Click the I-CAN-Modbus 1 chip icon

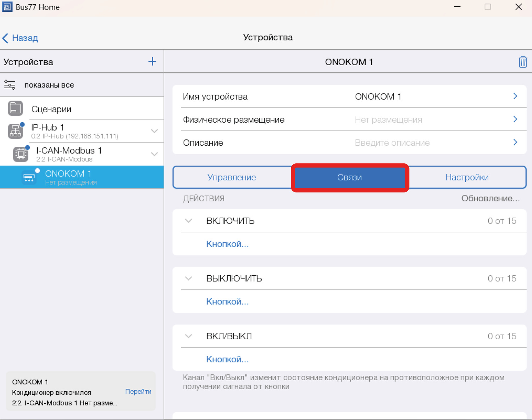click(x=21, y=154)
